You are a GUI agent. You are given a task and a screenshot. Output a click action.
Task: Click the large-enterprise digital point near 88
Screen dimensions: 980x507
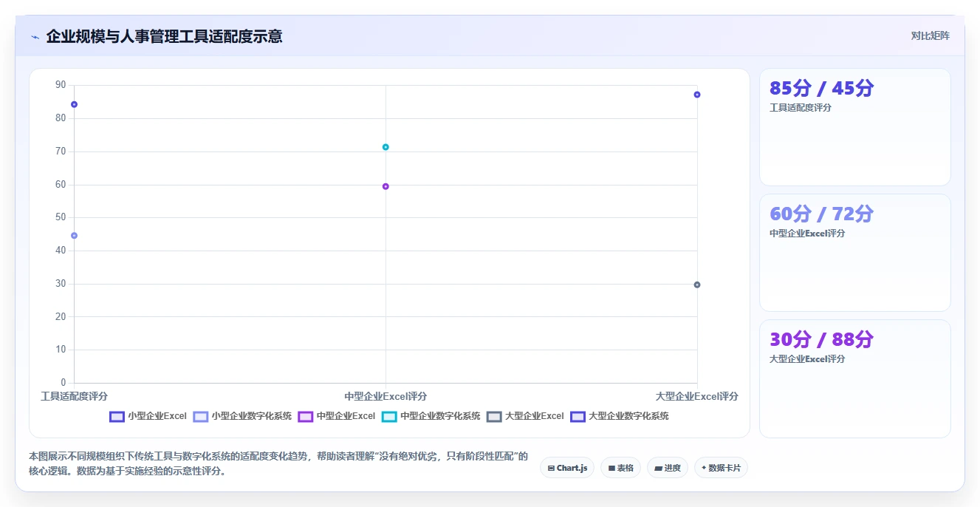[697, 95]
